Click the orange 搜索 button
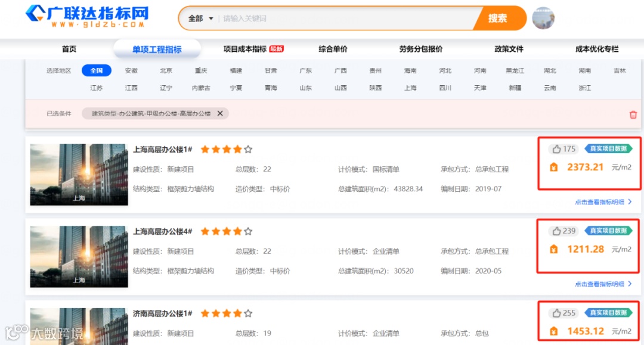The width and height of the screenshot is (644, 345). (x=499, y=18)
